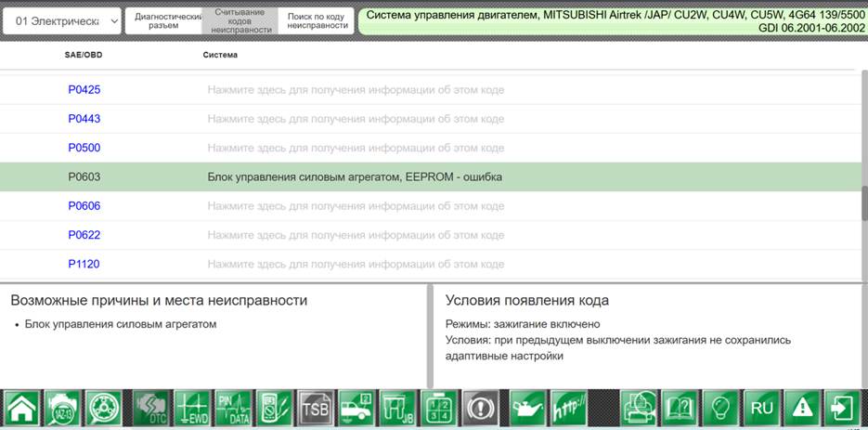Go to the Home screen icon

[x=22, y=409]
